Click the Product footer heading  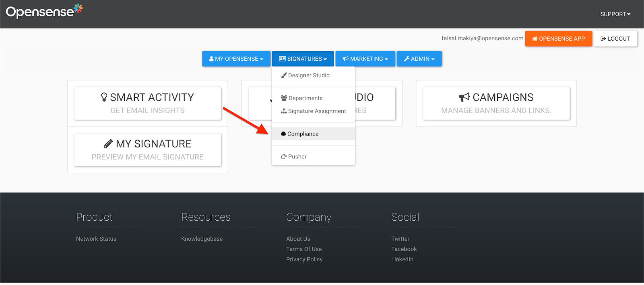[x=94, y=217]
